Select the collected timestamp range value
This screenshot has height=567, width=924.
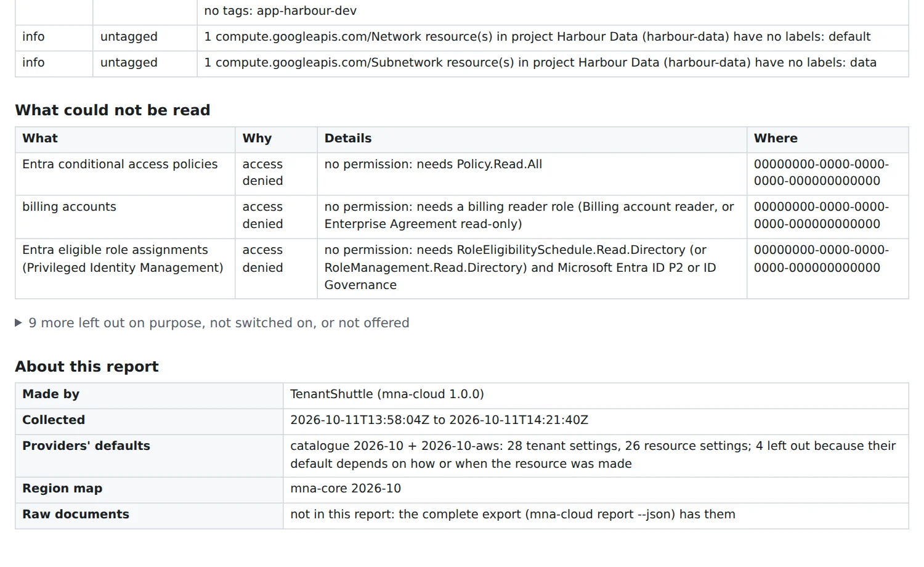[439, 420]
